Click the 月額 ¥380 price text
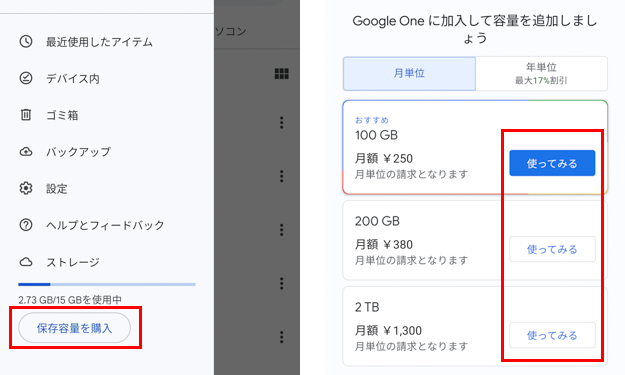This screenshot has width=625, height=375. (384, 244)
